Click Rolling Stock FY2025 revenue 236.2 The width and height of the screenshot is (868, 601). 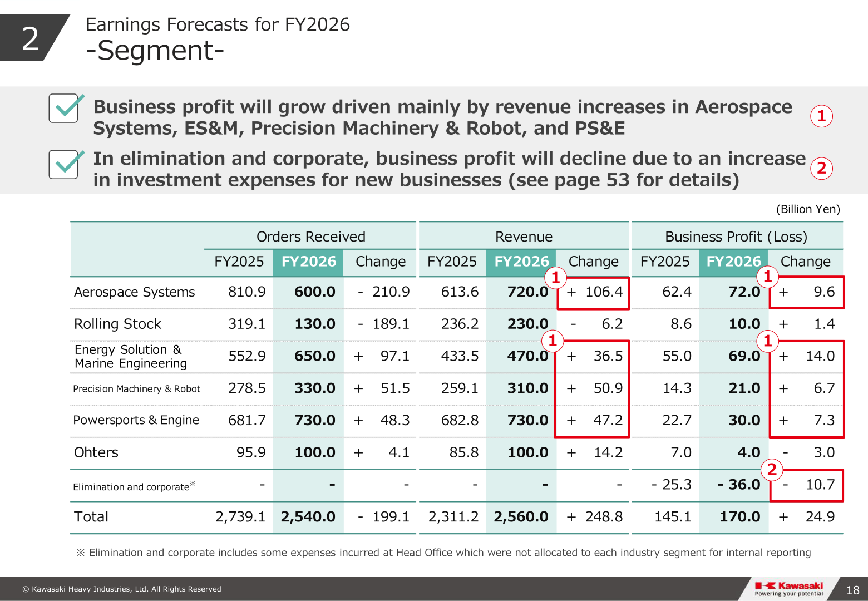pyautogui.click(x=460, y=324)
